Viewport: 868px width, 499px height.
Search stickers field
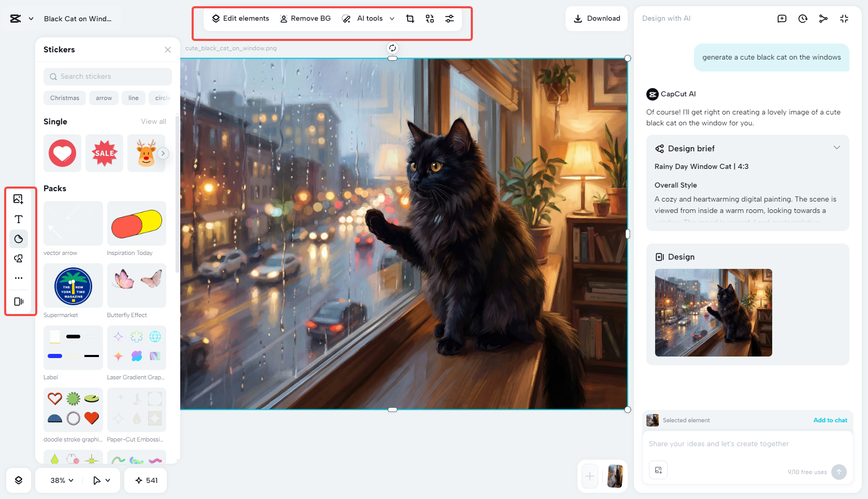[x=108, y=77]
